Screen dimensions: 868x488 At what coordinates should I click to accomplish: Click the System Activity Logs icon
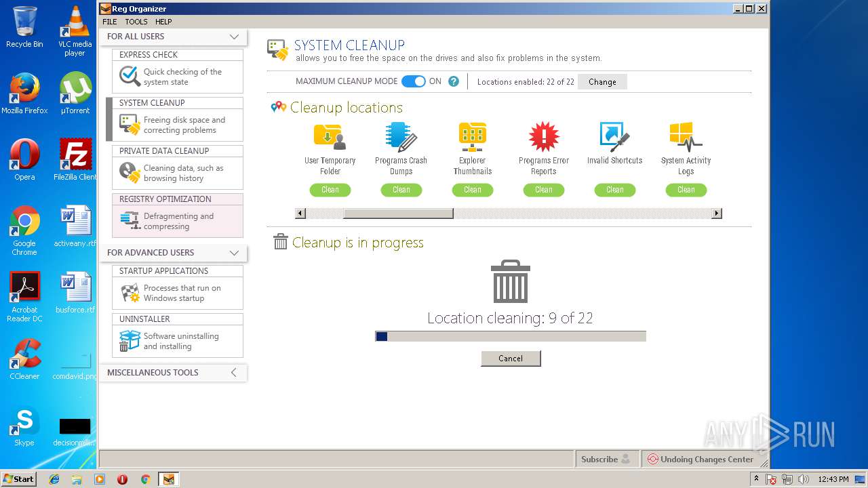(x=686, y=136)
